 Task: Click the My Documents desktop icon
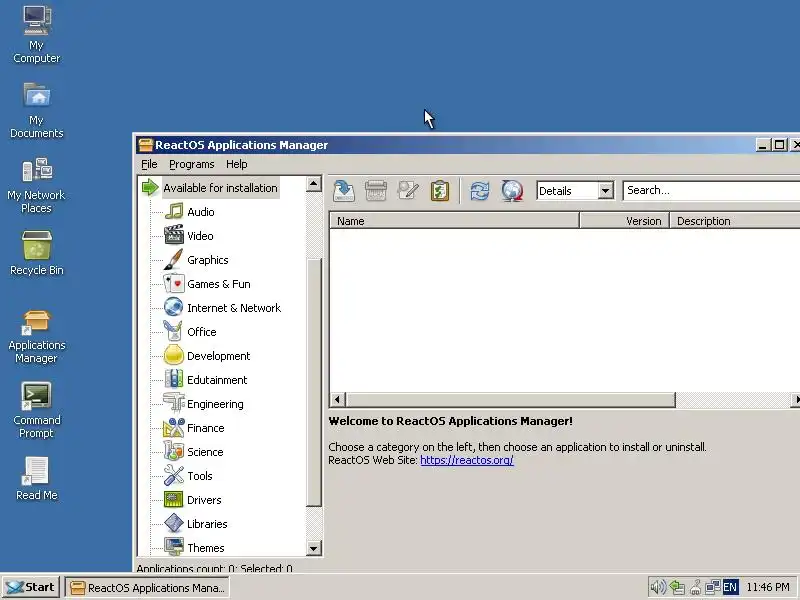pyautogui.click(x=36, y=110)
